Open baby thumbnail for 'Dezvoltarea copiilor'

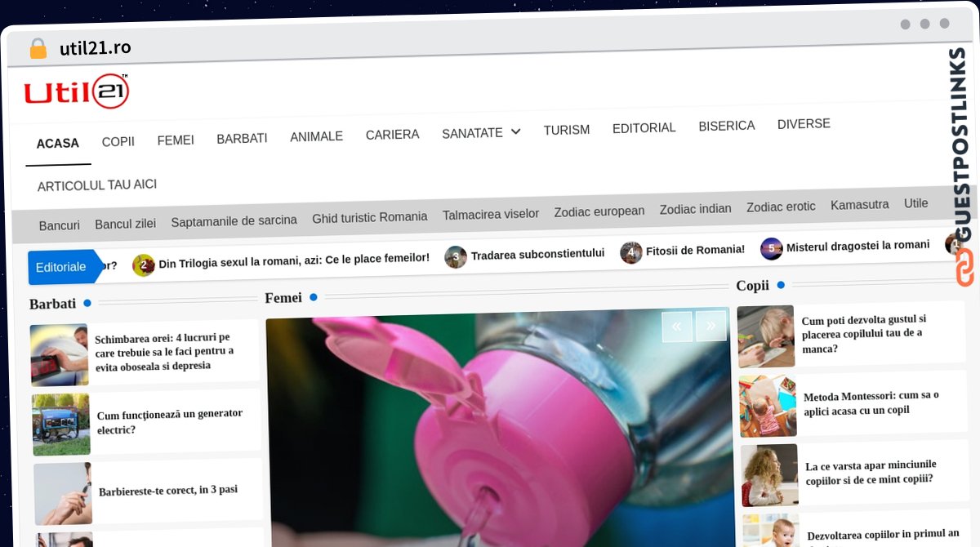point(772,531)
